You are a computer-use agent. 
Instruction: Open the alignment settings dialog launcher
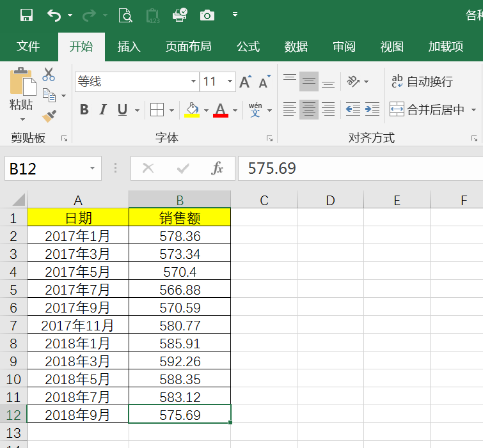475,139
